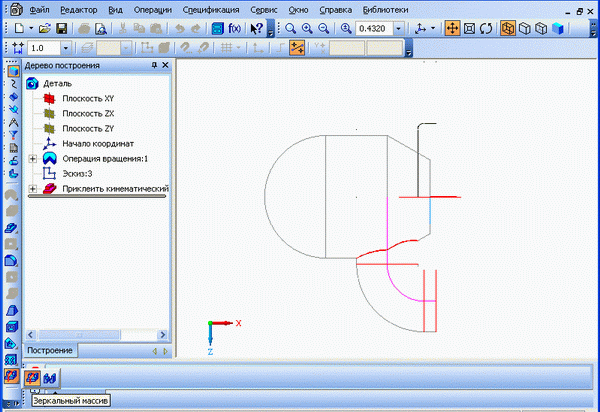Viewport: 600px width, 412px height.
Task: Switch to wireframe display mode
Action: click(509, 29)
